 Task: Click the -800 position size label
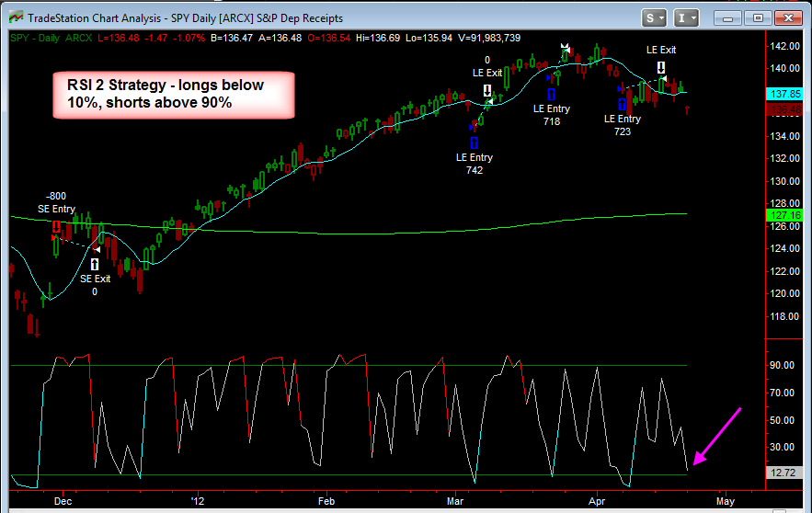click(56, 196)
